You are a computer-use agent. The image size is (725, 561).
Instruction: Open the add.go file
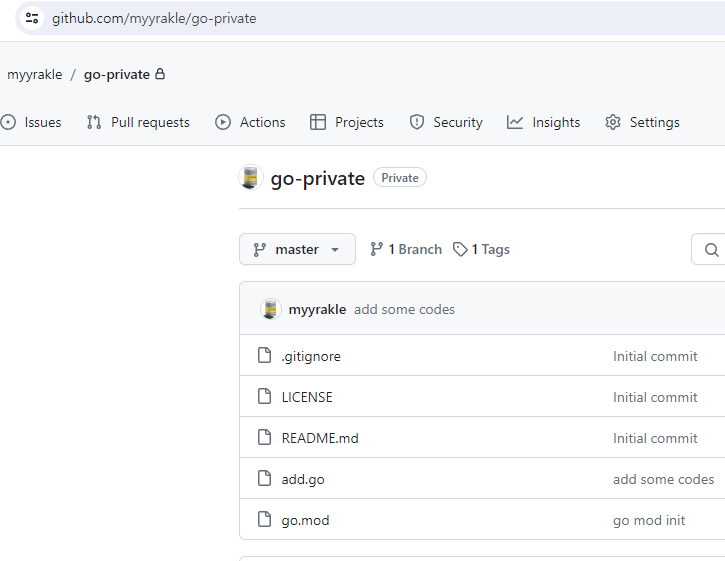point(303,479)
